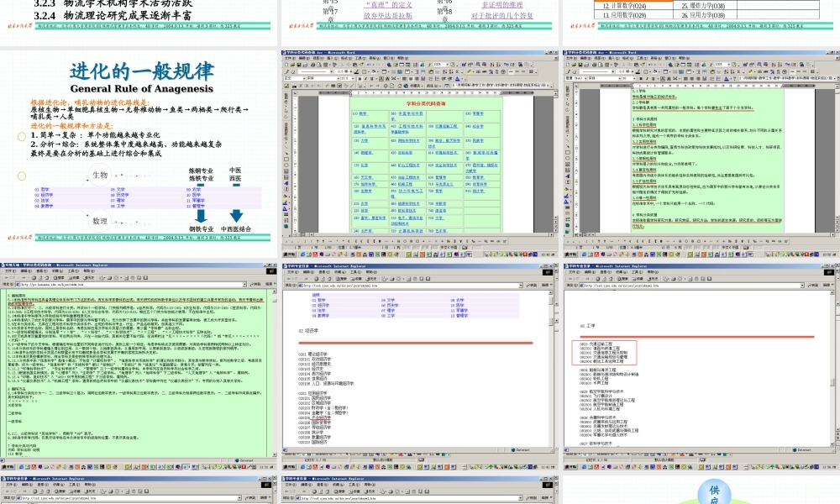Click the subtitle General Rule of Anagenesis
The image size is (840, 504).
pos(141,89)
